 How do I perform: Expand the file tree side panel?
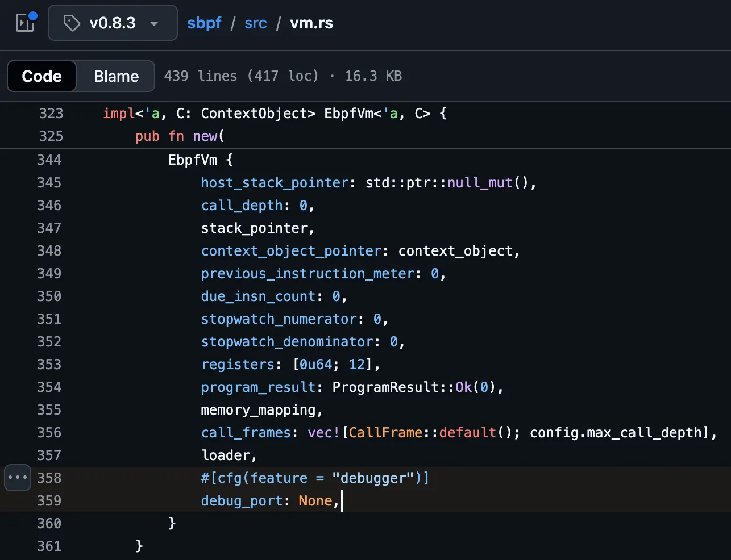click(26, 23)
